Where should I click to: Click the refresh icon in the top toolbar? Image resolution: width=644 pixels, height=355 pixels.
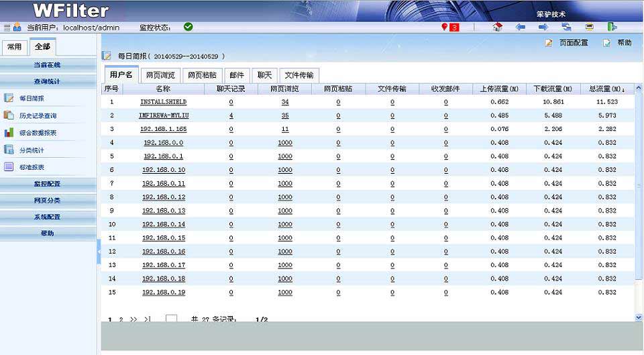[567, 27]
